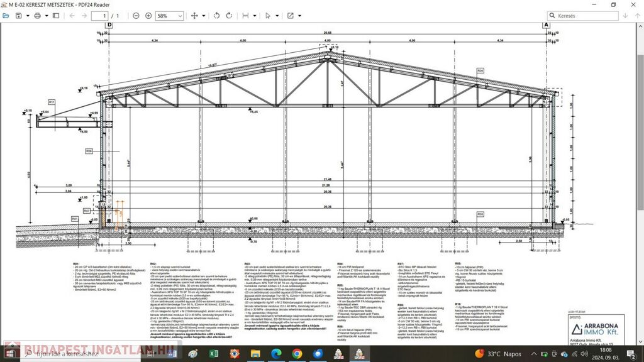644x362 pixels.
Task: Expand the save options dropdown arrow
Action: 27,16
